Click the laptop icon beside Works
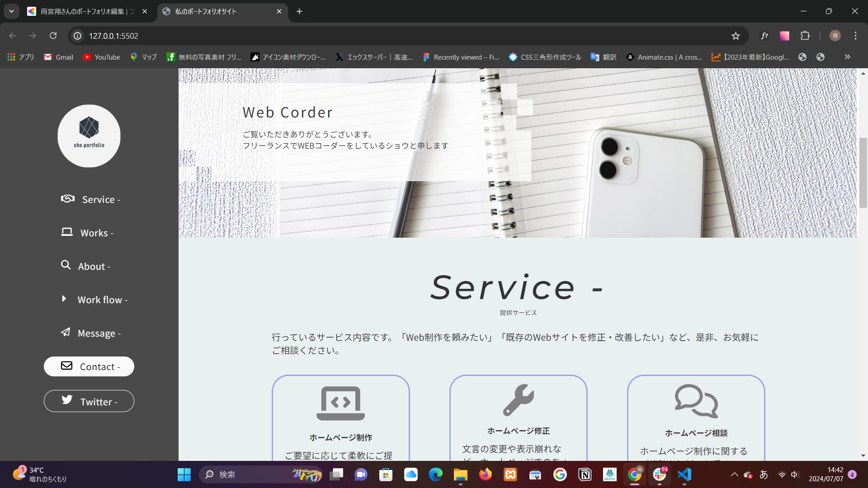Viewport: 868px width, 488px height. tap(67, 232)
